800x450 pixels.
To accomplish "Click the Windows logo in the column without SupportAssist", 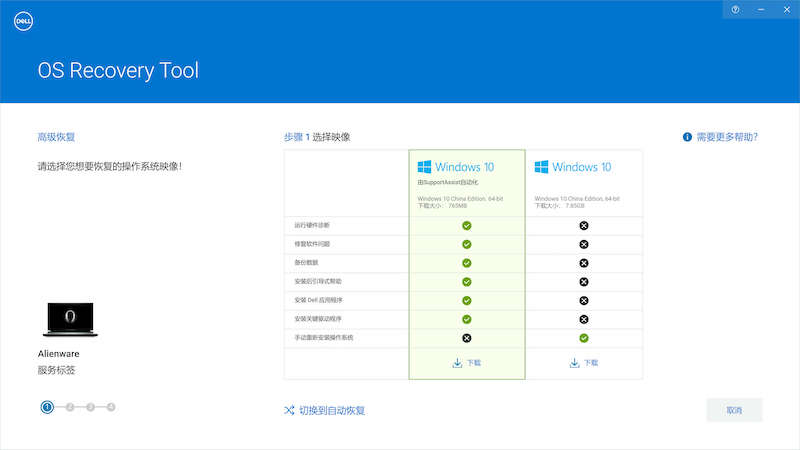I will (541, 167).
